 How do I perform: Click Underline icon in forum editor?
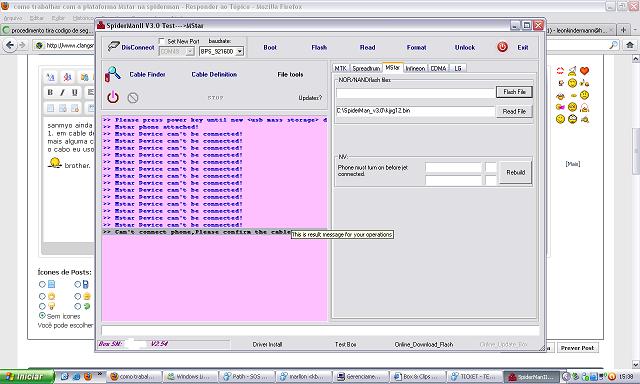(75, 92)
